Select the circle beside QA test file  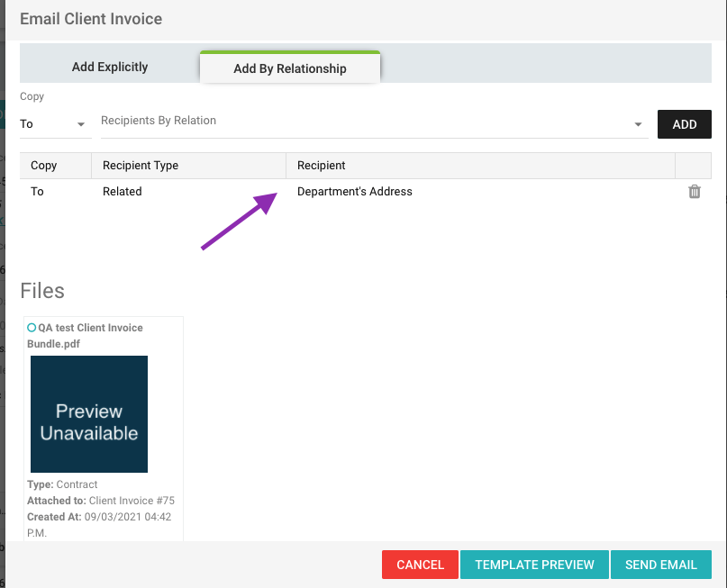[x=32, y=328]
